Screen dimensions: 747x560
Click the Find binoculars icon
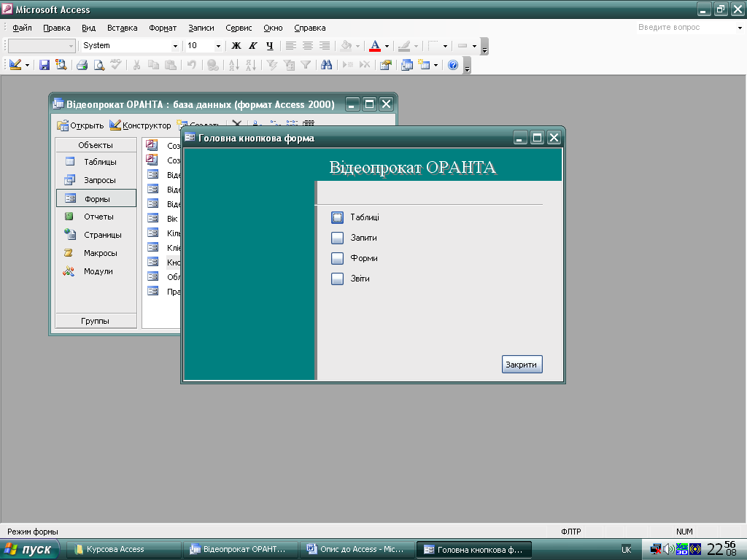tap(326, 65)
